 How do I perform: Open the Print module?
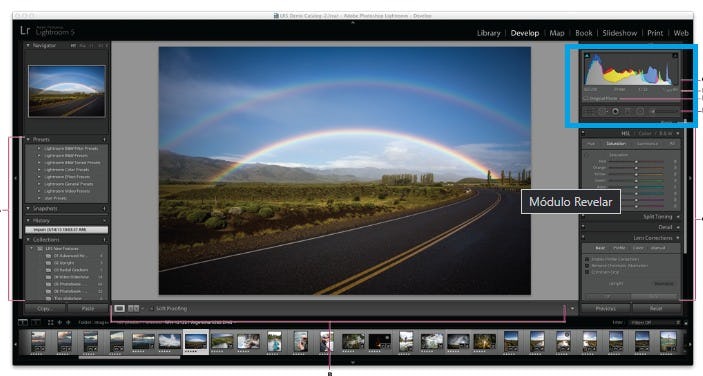[655, 33]
